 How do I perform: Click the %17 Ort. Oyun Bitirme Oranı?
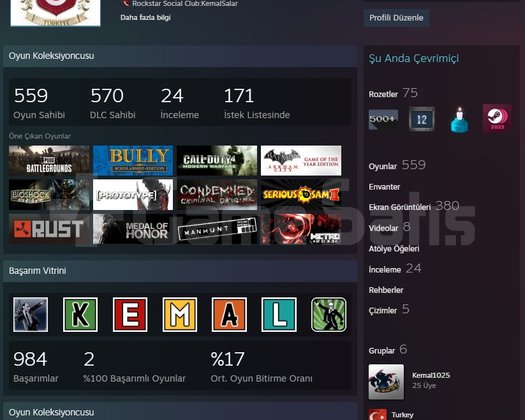tap(261, 366)
